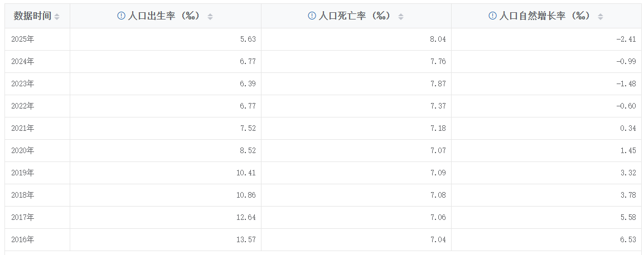Click natural growth value 3.78

coord(628,195)
